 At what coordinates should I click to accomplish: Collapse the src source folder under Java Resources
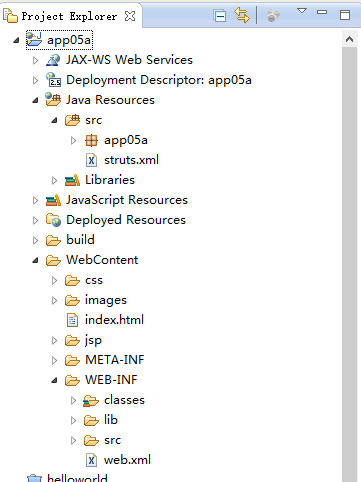[54, 121]
